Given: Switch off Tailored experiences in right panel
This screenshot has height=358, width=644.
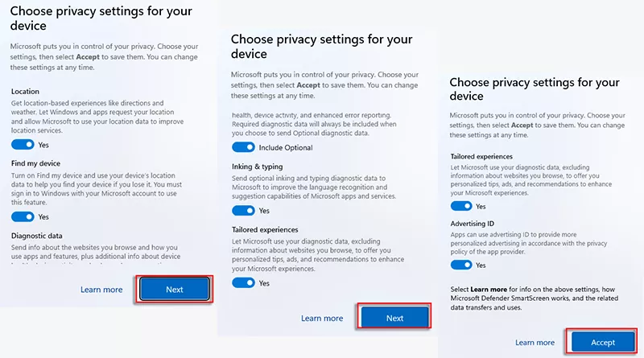Looking at the screenshot, I should coord(461,206).
